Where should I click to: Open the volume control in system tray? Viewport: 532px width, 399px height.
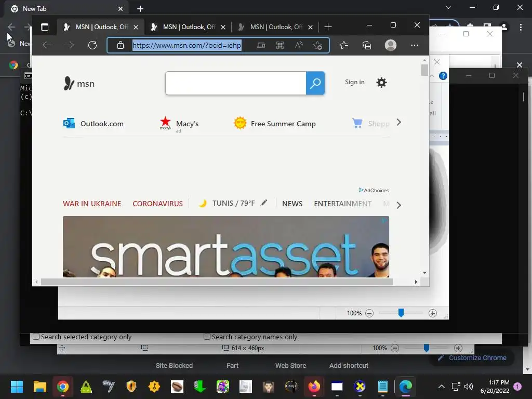469,387
